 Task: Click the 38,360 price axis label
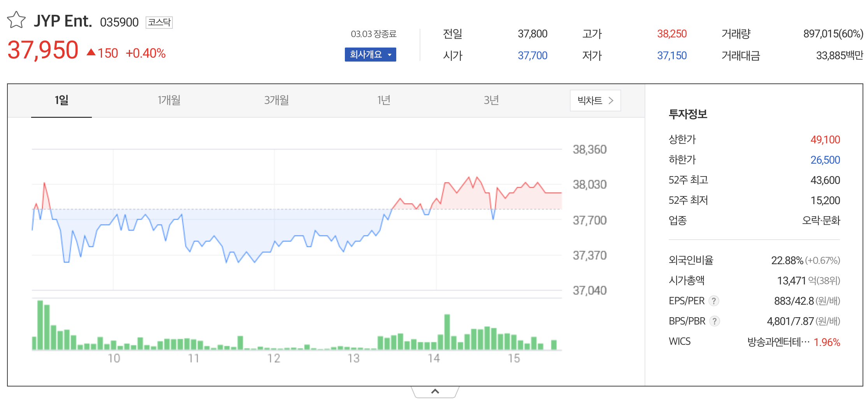(x=589, y=149)
